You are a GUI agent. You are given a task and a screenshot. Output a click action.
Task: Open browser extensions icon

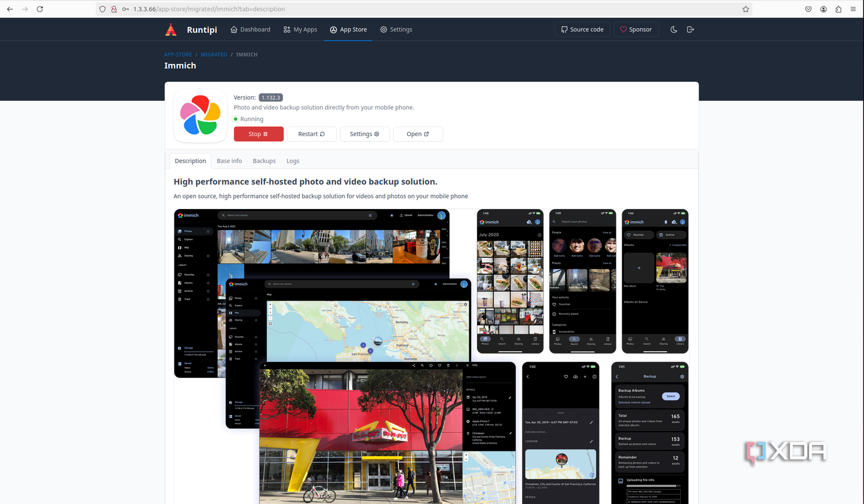(838, 9)
